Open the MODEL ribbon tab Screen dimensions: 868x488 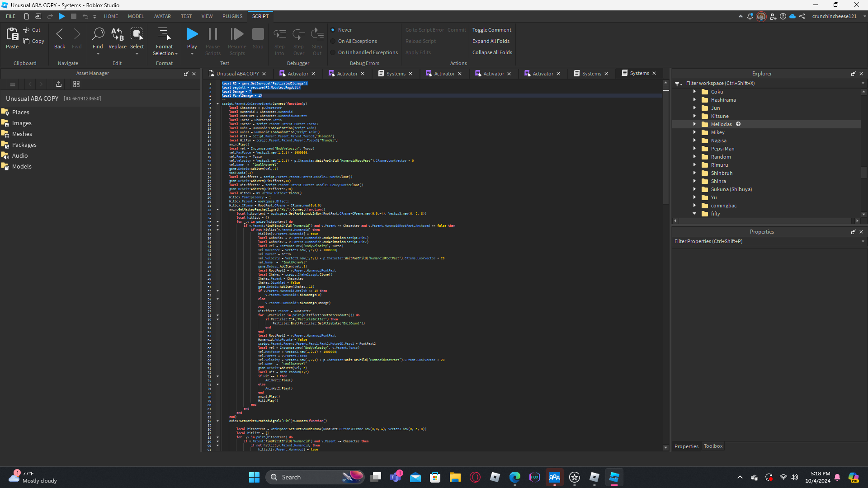136,16
